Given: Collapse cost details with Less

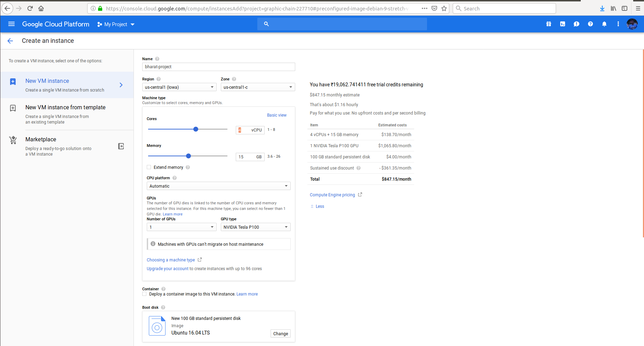Looking at the screenshot, I should [317, 206].
